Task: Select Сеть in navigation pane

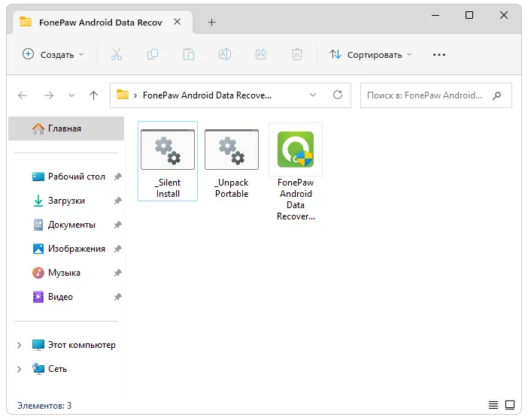Action: (x=50, y=369)
